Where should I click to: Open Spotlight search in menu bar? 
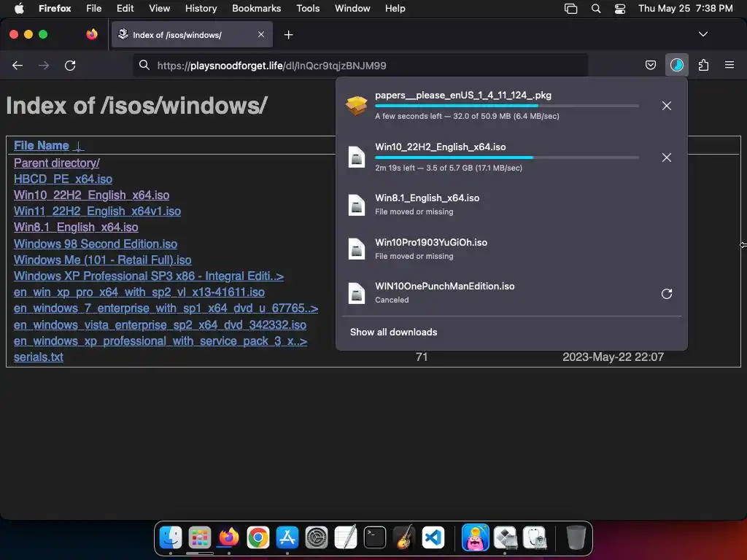[x=595, y=9]
